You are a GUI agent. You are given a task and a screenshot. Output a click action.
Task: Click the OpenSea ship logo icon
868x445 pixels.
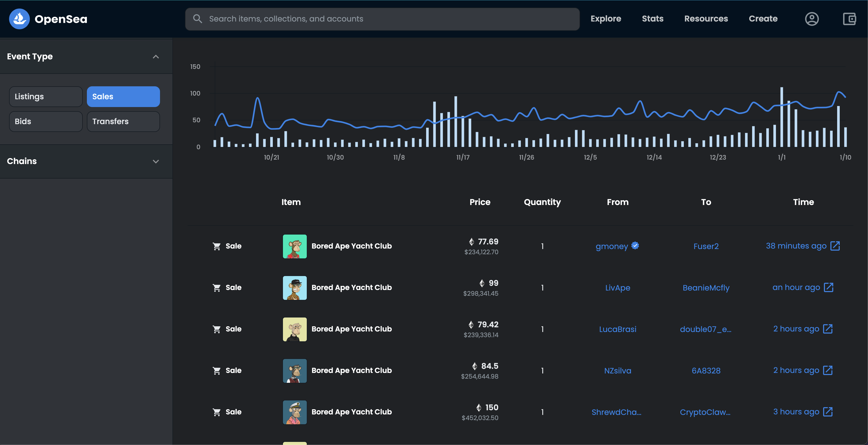[19, 19]
